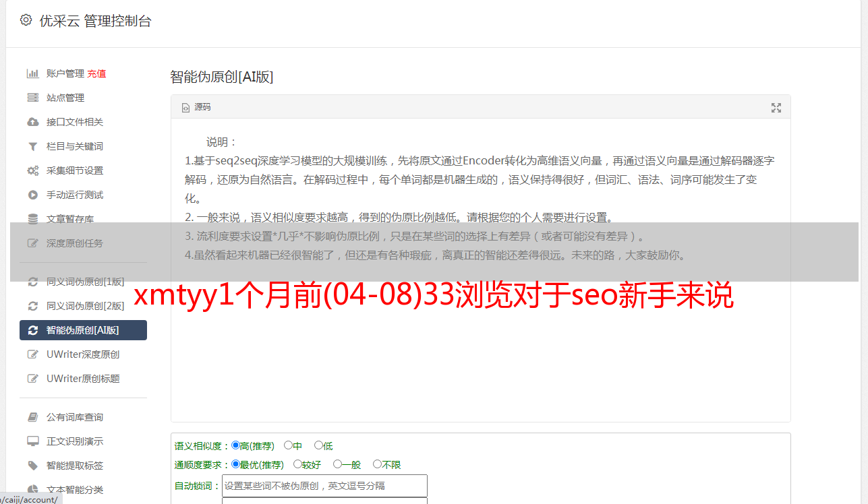Choose 较好 for 通顺度要求
Viewport: 868px width, 504px height.
click(x=297, y=464)
